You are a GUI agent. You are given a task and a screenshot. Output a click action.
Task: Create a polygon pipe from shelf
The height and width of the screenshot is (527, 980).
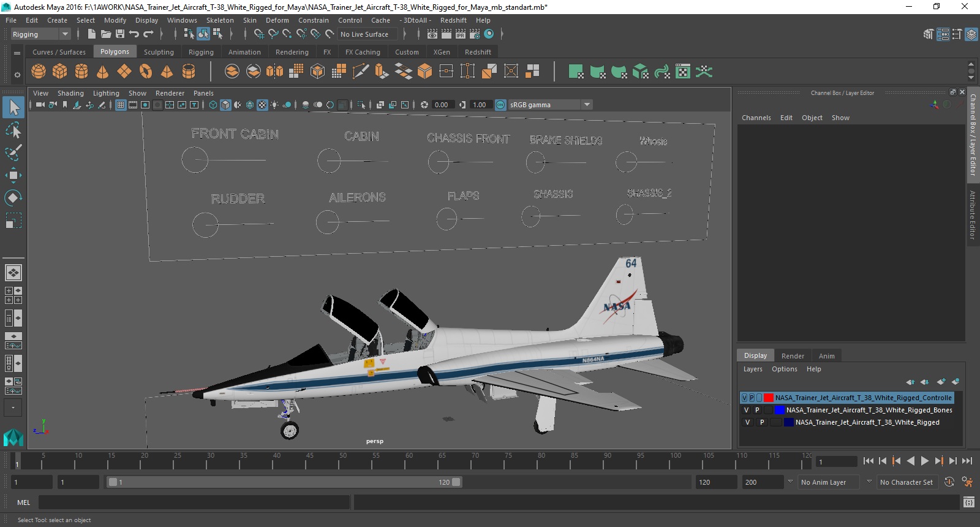pos(189,72)
